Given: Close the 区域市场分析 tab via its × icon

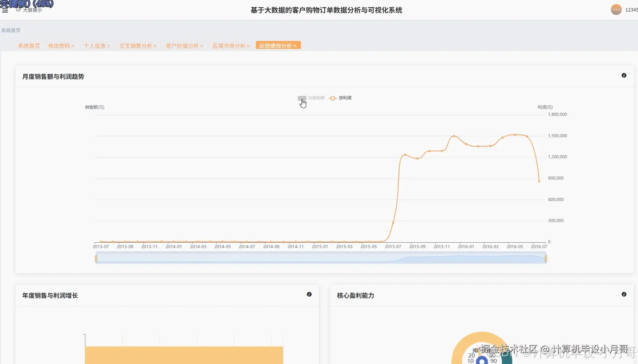Looking at the screenshot, I should [249, 46].
